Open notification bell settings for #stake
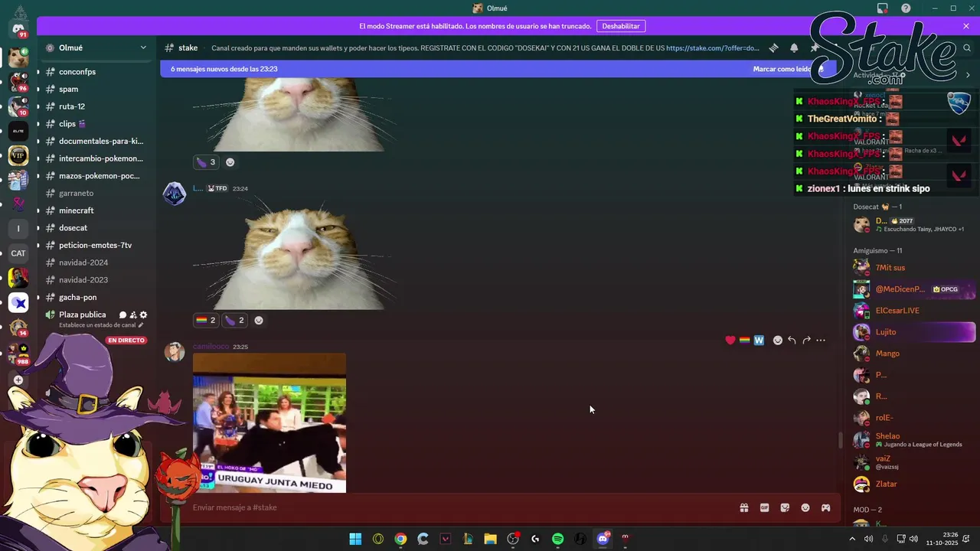 (x=794, y=47)
